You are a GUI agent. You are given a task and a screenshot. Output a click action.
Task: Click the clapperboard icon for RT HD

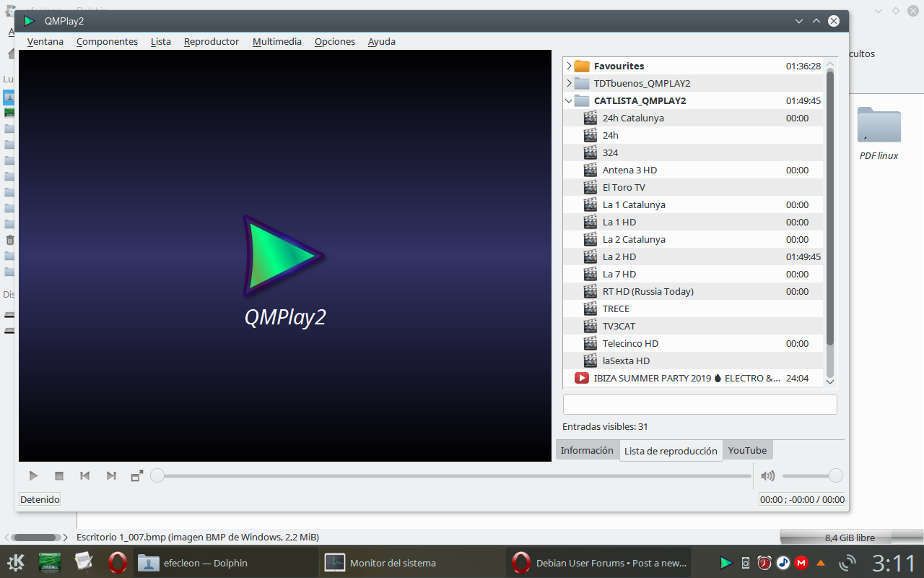(x=590, y=291)
